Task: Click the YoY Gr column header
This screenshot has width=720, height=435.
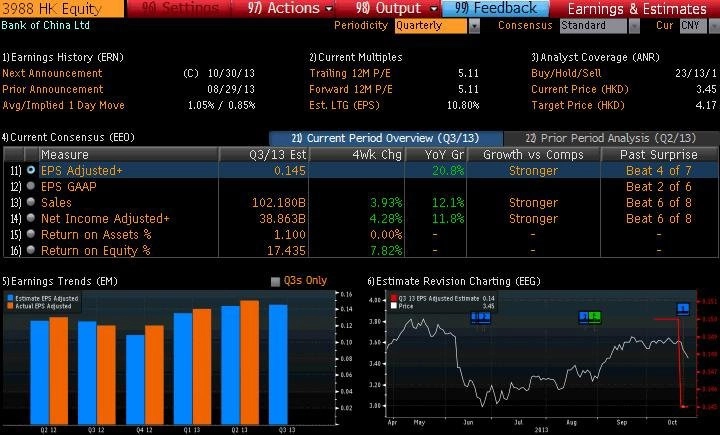Action: [435, 155]
